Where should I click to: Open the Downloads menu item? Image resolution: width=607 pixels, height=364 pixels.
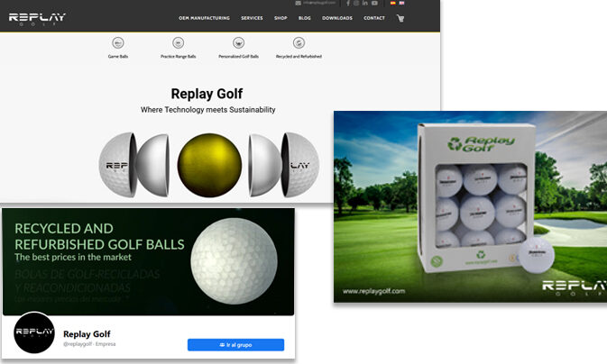pos(337,18)
